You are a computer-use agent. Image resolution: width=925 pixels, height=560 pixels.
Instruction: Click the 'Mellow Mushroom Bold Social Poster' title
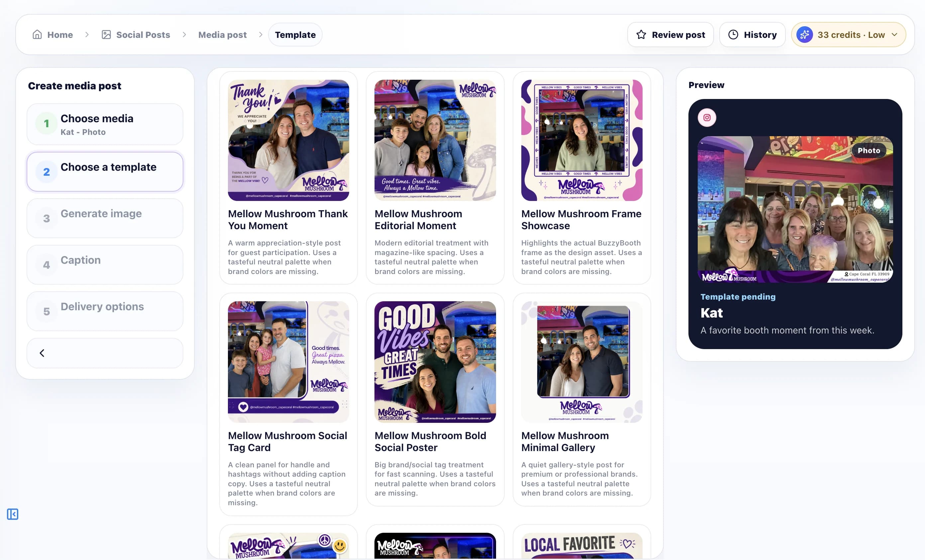point(430,441)
